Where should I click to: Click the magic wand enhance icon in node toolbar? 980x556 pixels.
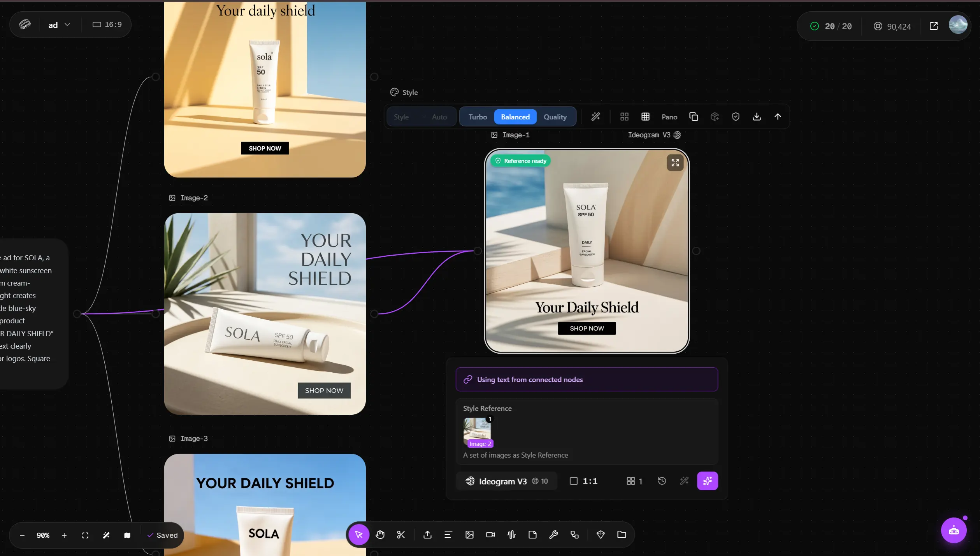595,117
